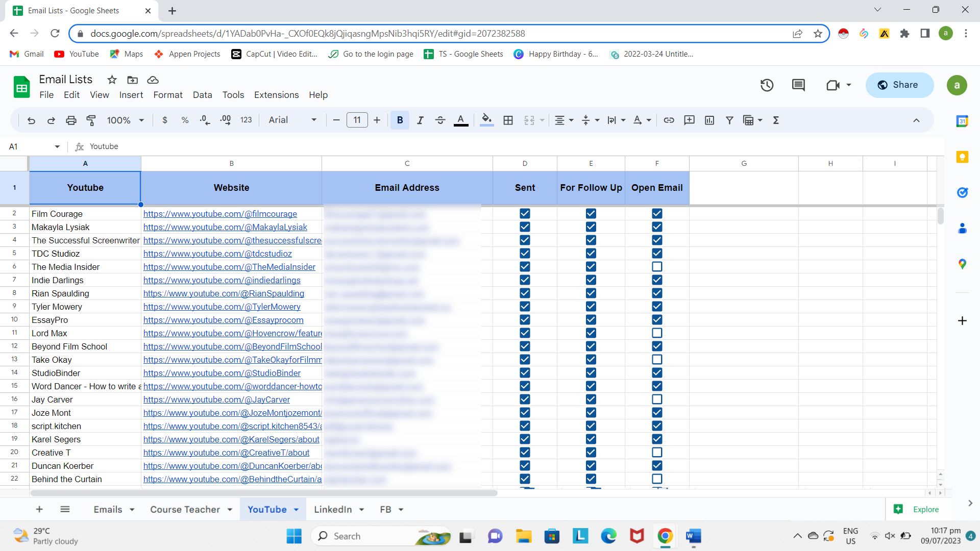
Task: Open the 100% zoom dropdown
Action: 125,120
